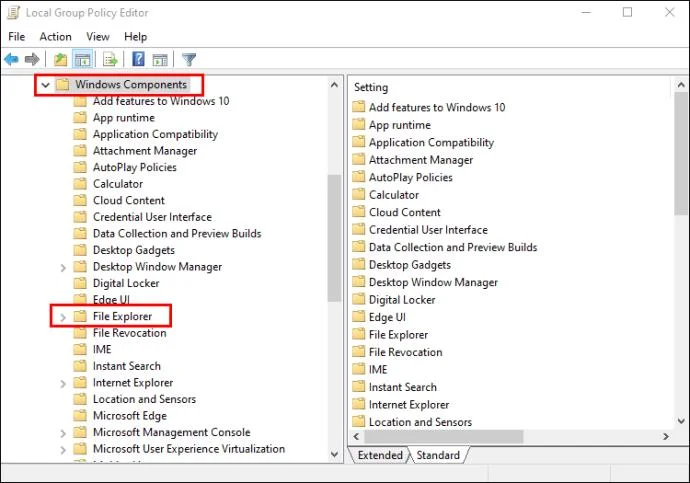Expand the Internet Explorer tree node
This screenshot has height=483, width=690.
click(x=63, y=384)
